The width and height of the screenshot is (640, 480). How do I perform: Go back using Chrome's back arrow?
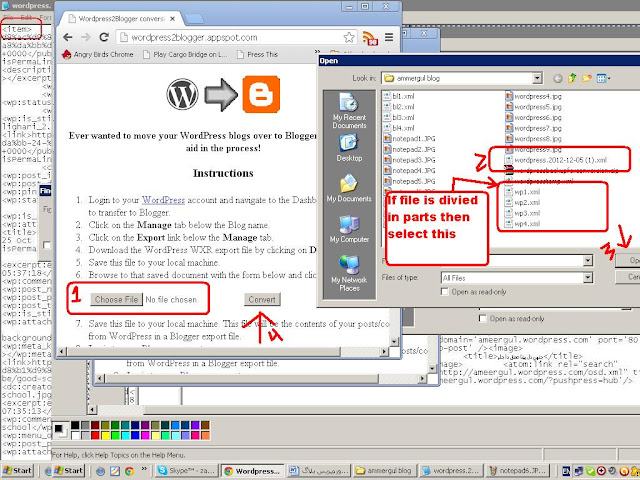(x=68, y=37)
